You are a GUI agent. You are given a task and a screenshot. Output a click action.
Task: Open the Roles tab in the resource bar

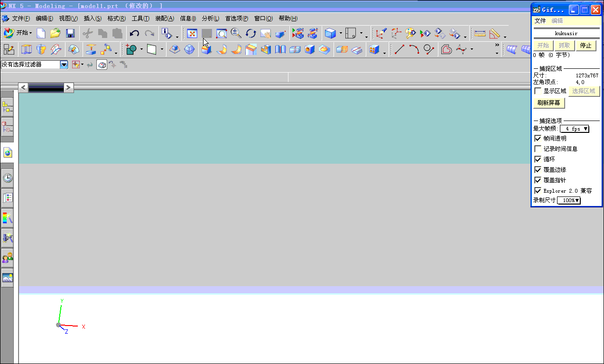[7, 258]
